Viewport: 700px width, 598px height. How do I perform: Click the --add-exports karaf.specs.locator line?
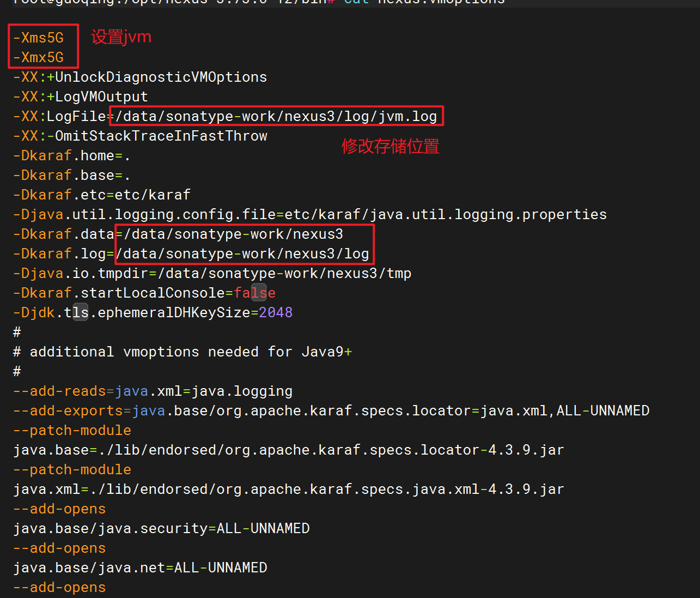coord(331,410)
